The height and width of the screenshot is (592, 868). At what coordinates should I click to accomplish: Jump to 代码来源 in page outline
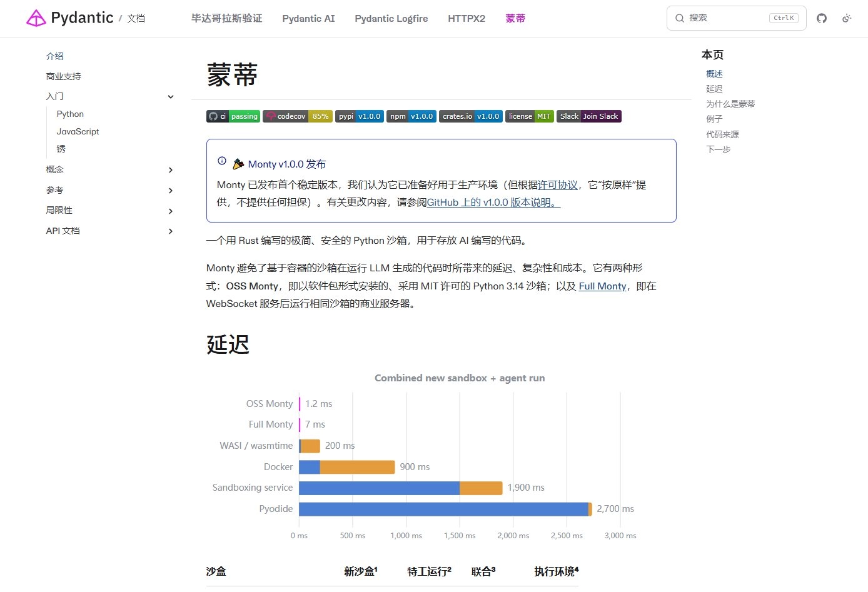(722, 134)
